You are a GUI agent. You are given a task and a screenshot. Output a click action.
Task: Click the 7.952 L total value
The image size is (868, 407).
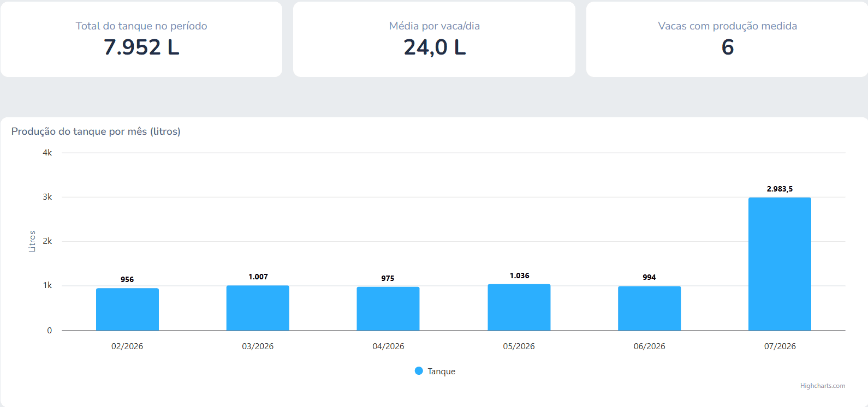click(x=141, y=47)
